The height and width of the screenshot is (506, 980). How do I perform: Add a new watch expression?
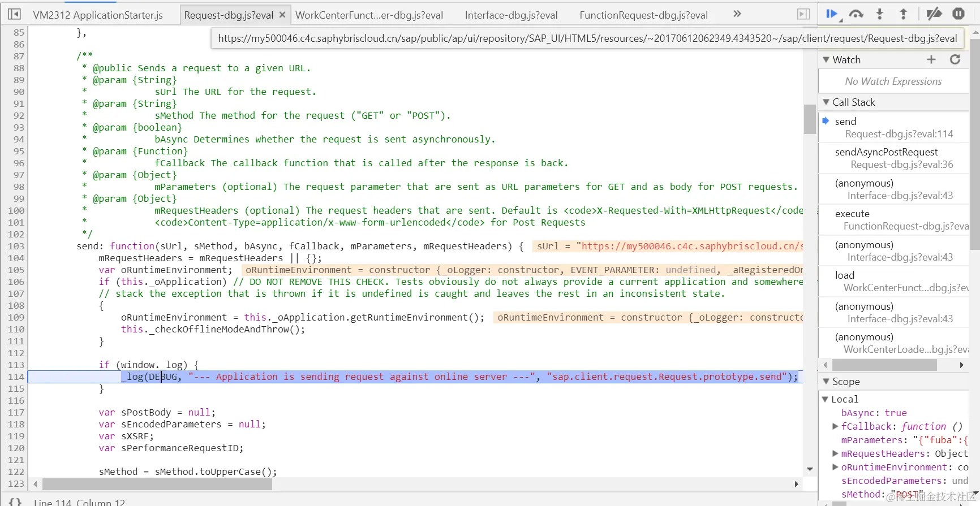pos(931,59)
